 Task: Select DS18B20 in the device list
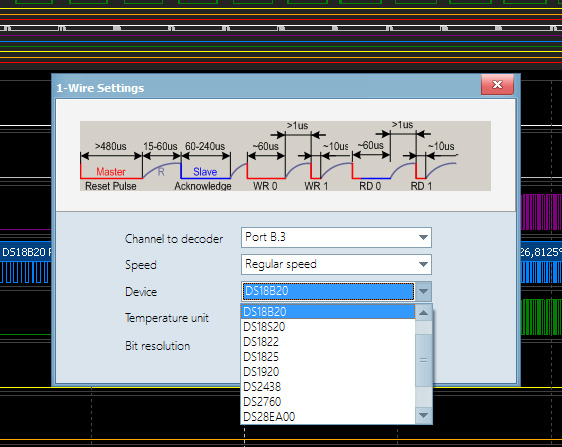328,312
